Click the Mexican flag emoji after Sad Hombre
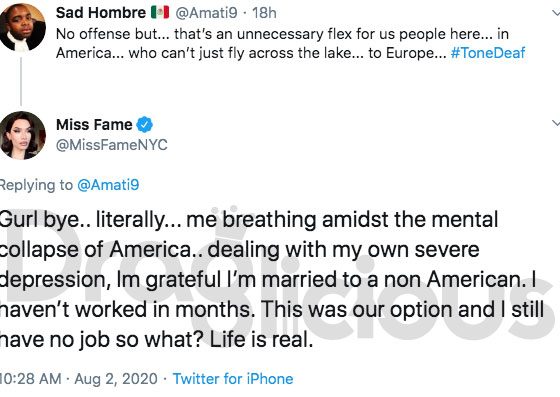The width and height of the screenshot is (560, 397). [160, 13]
